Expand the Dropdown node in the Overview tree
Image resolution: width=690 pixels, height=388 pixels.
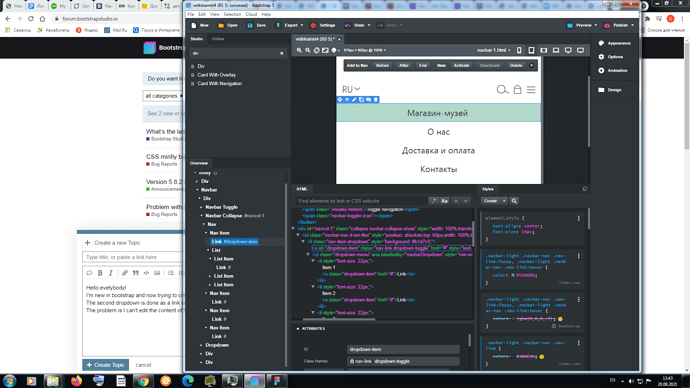pyautogui.click(x=202, y=345)
